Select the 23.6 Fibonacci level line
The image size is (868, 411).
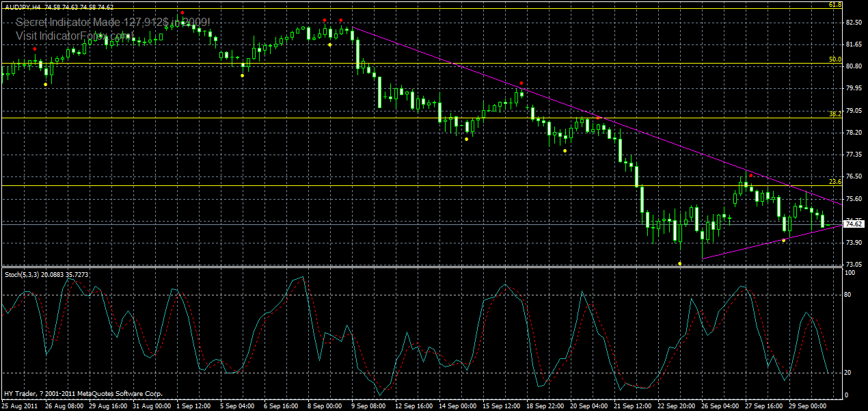point(410,185)
